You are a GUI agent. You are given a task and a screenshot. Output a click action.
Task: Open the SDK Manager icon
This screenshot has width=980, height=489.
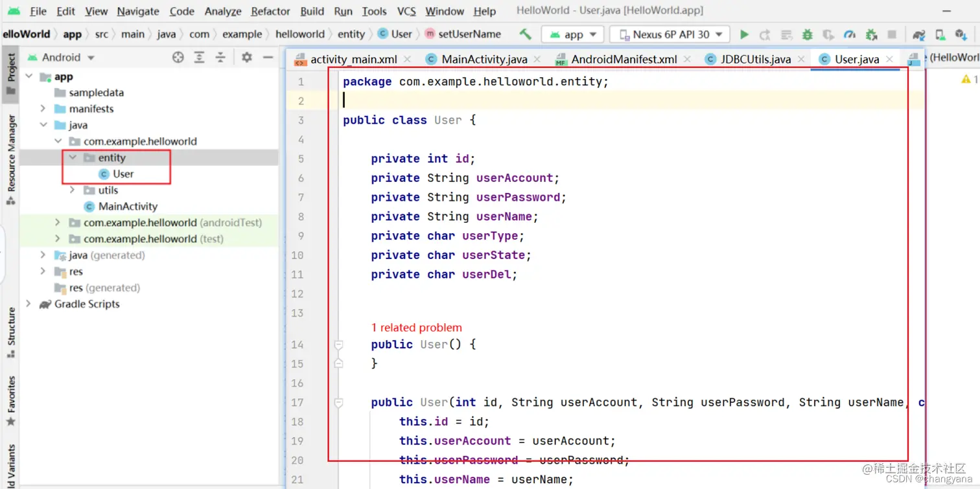(x=962, y=34)
